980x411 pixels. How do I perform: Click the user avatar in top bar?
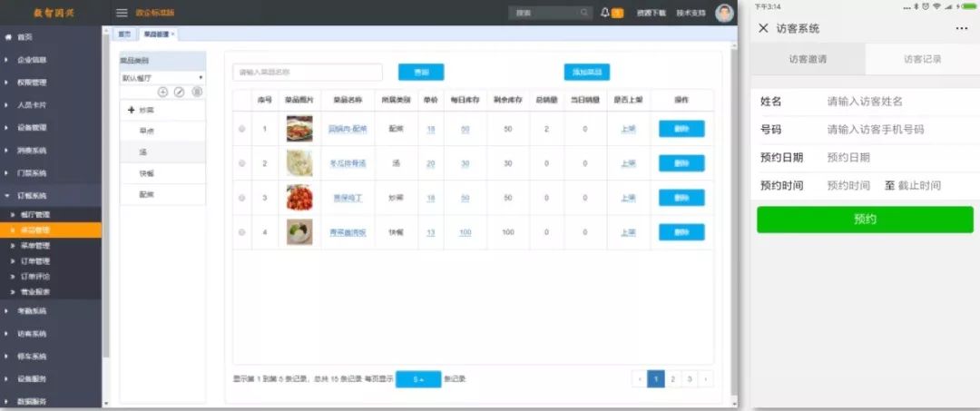pyautogui.click(x=723, y=13)
